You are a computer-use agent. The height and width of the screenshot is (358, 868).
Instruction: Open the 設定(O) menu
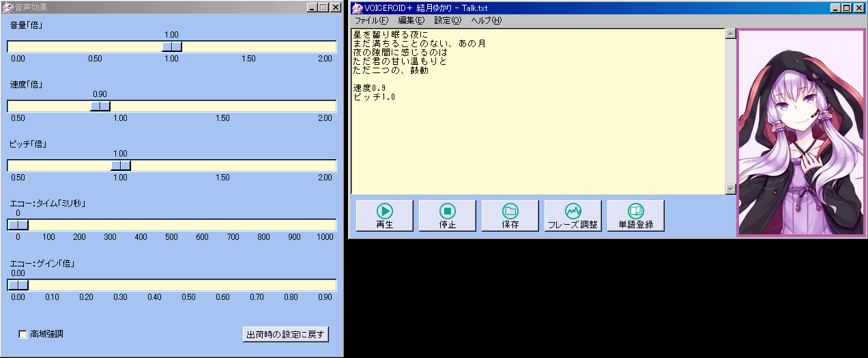[448, 20]
